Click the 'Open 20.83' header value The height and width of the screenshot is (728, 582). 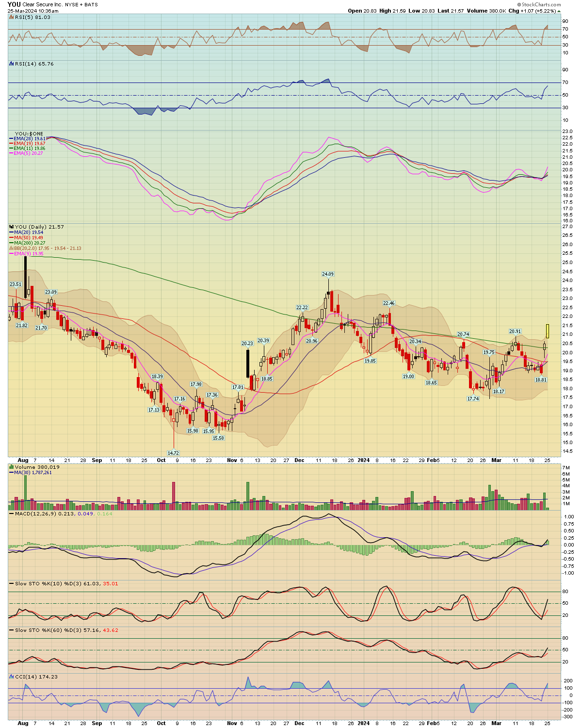pos(361,11)
